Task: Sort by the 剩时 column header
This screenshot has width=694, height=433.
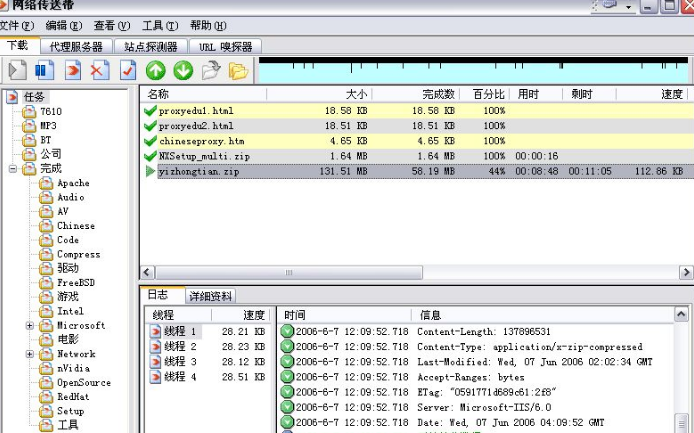Action: click(x=589, y=94)
